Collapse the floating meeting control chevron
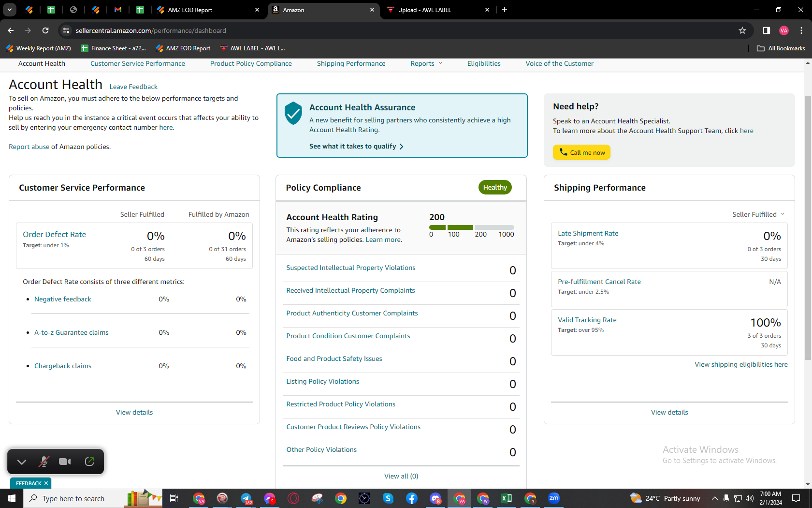The width and height of the screenshot is (812, 508). tap(22, 462)
